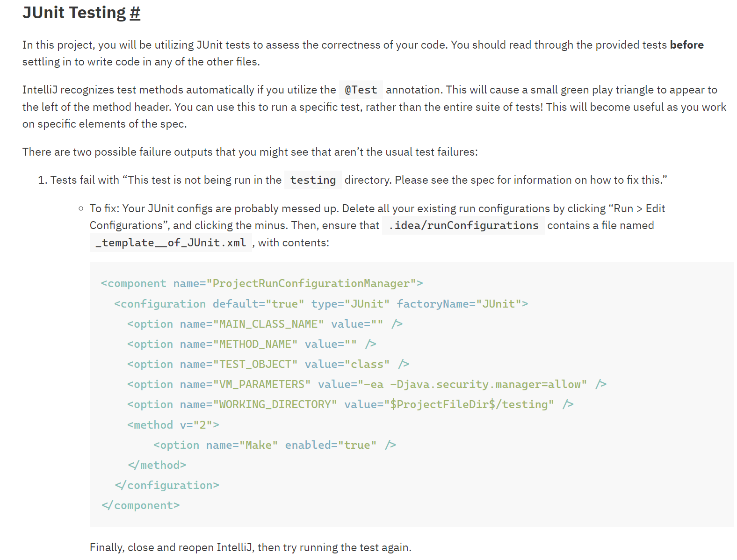Click the MAIN_CLASS_NAME option code line

tap(265, 324)
